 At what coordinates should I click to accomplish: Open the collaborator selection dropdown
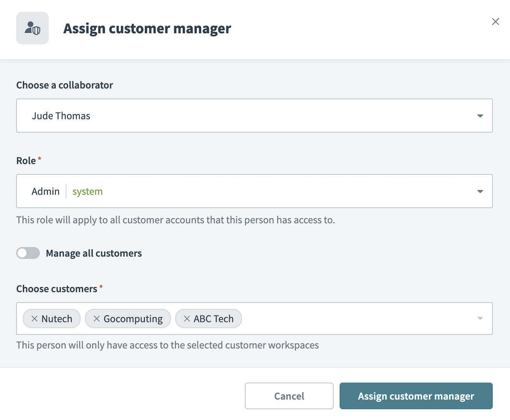tap(480, 116)
